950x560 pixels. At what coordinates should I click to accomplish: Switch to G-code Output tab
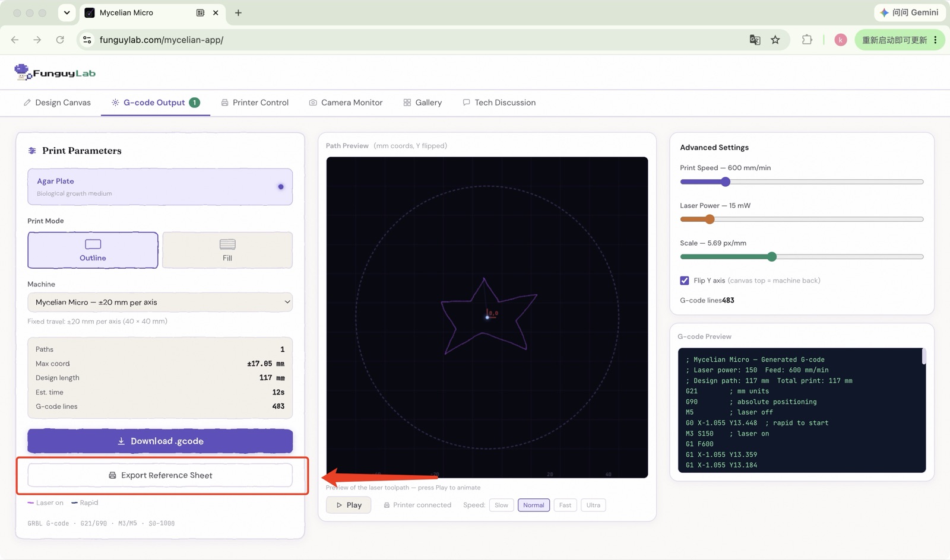tap(156, 103)
